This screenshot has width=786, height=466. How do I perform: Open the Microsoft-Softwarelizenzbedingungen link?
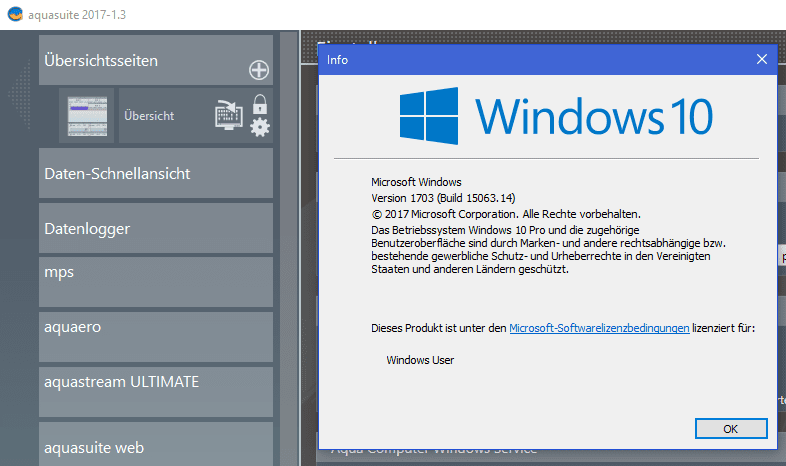599,328
